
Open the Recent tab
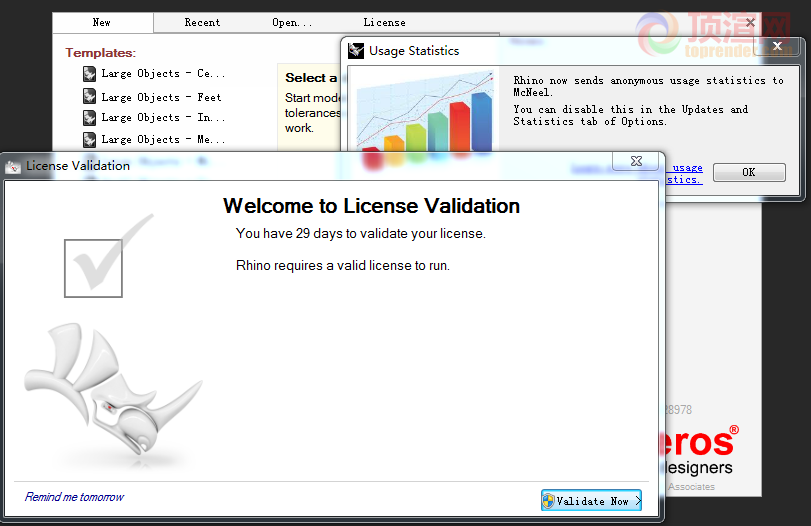point(202,23)
